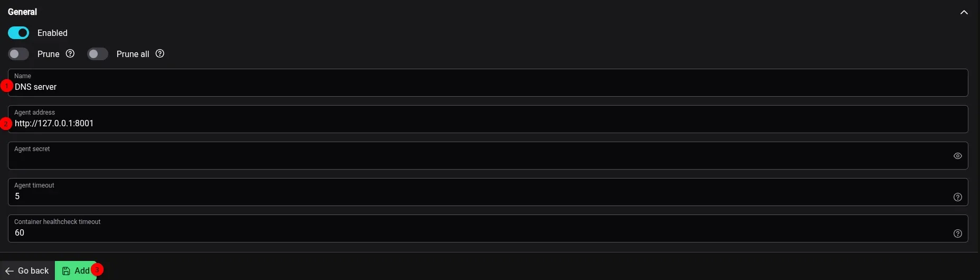The height and width of the screenshot is (280, 980).
Task: Click the green Add button
Action: 76,270
